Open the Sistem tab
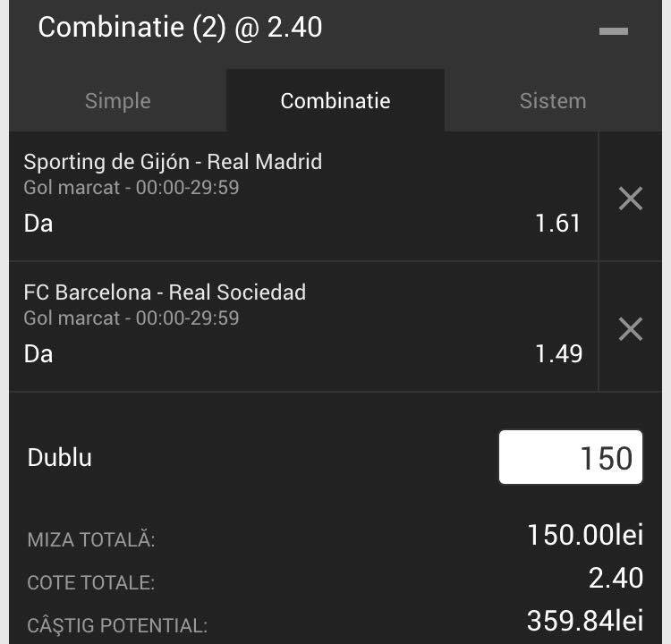This screenshot has width=671, height=644. 553,100
